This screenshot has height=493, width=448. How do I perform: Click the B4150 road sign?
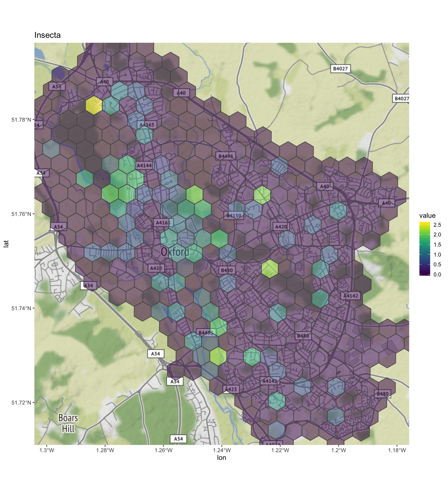point(234,216)
